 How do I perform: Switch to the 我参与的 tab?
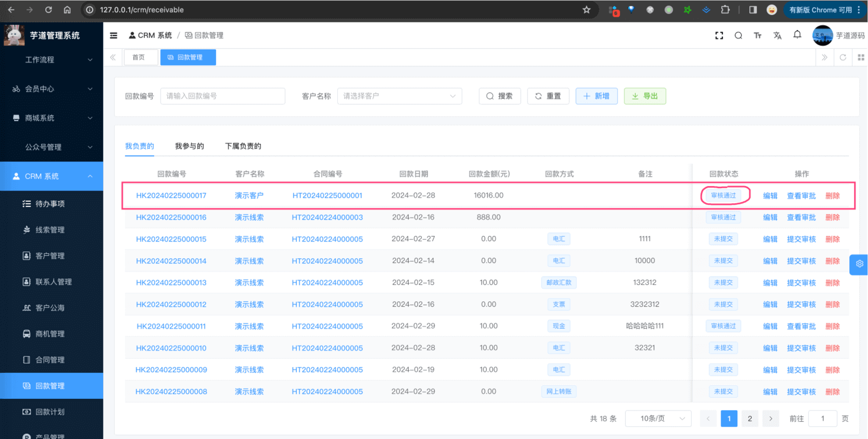click(x=190, y=146)
